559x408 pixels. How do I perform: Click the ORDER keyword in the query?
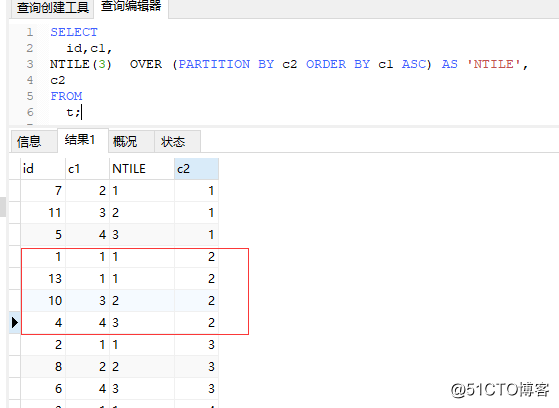326,64
